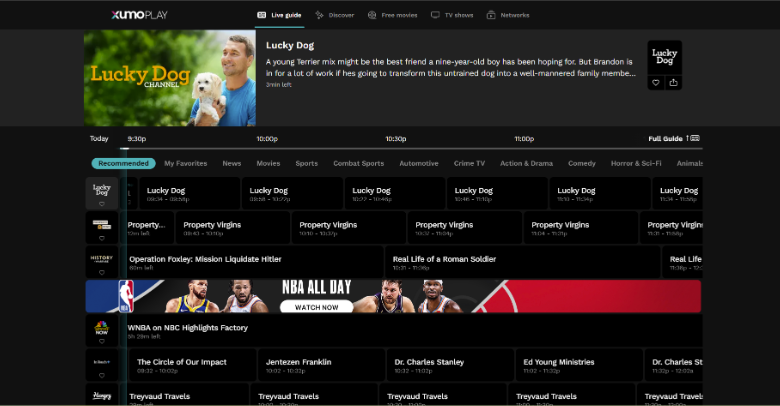Toggle favorite heart on Property Virgins channel row

pos(101,238)
